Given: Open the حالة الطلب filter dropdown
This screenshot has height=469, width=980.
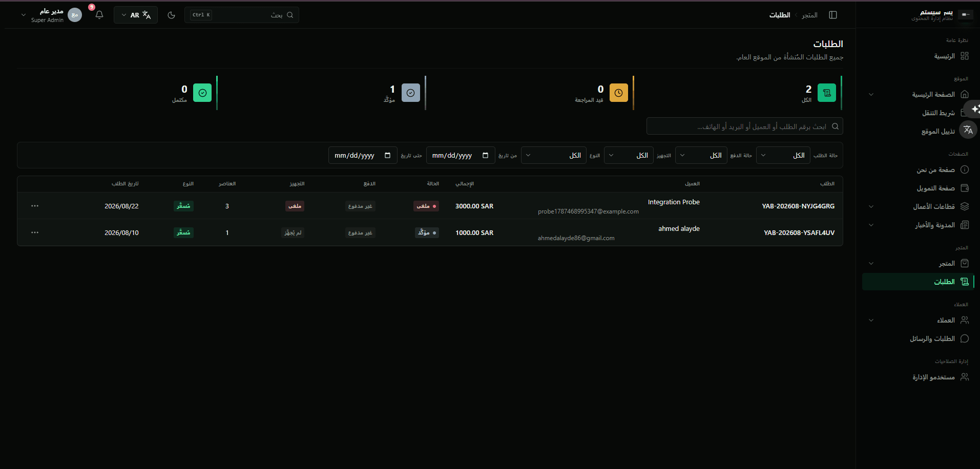Looking at the screenshot, I should 783,155.
